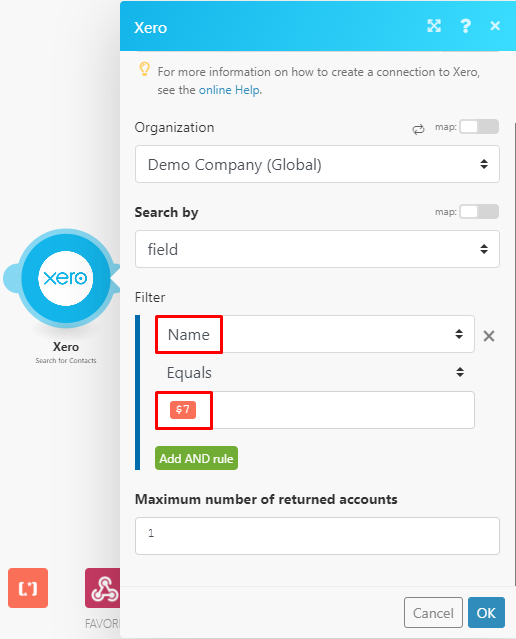Image resolution: width=516 pixels, height=639 pixels.
Task: Expand the dialog with the fullscreen arrows icon
Action: point(434,26)
